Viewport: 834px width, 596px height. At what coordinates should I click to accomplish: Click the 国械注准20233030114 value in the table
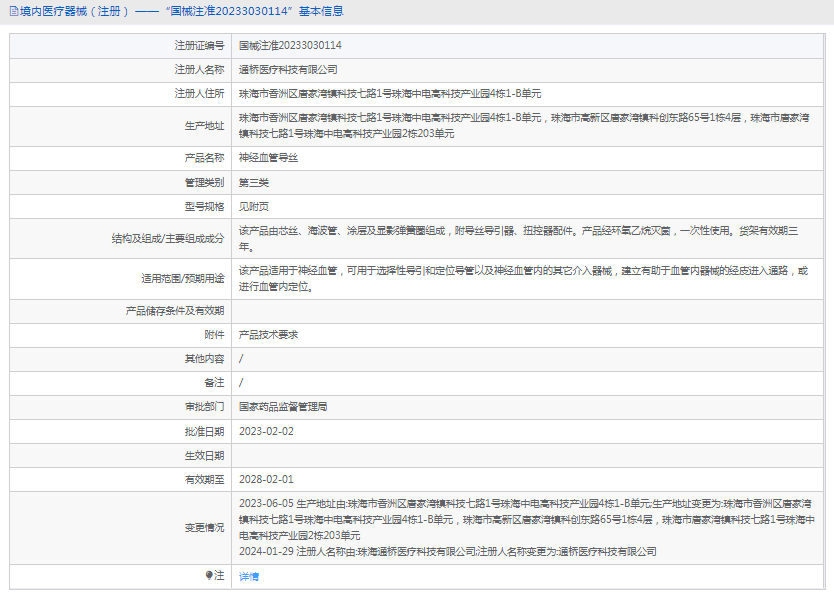290,46
